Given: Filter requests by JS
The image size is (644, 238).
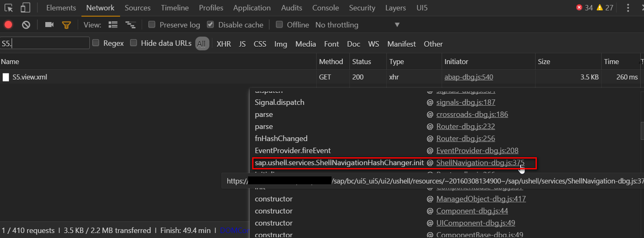Looking at the screenshot, I should tap(242, 44).
